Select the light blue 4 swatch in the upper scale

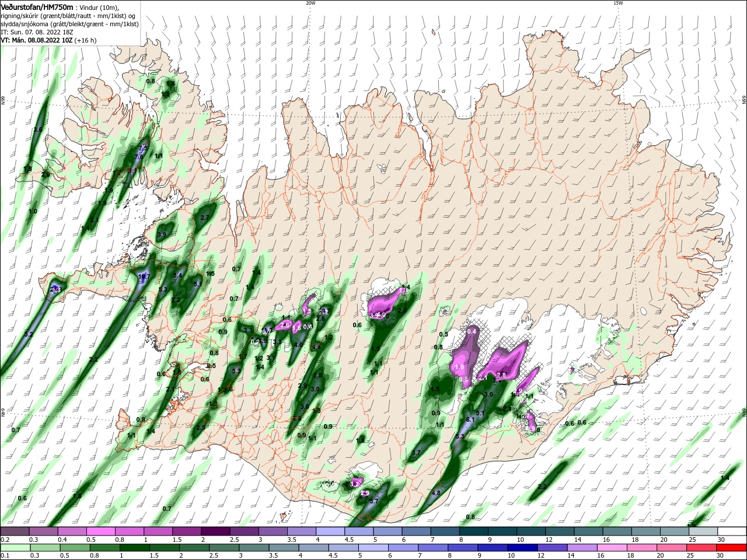coord(330,531)
